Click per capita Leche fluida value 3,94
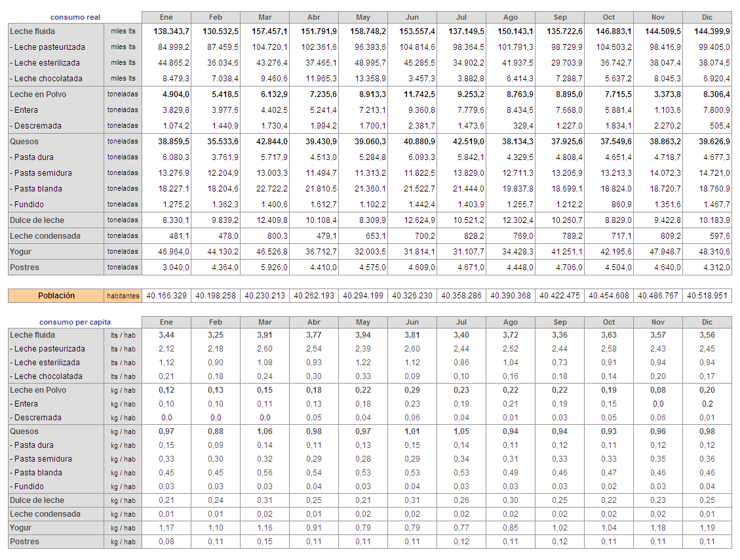This screenshot has height=560, width=740. click(363, 335)
